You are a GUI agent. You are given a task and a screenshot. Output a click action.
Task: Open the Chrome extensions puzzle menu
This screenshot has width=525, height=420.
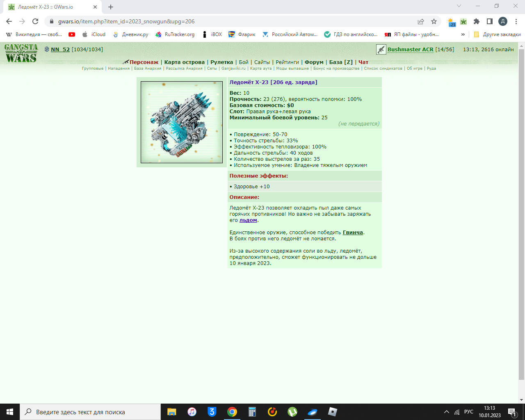[476, 21]
